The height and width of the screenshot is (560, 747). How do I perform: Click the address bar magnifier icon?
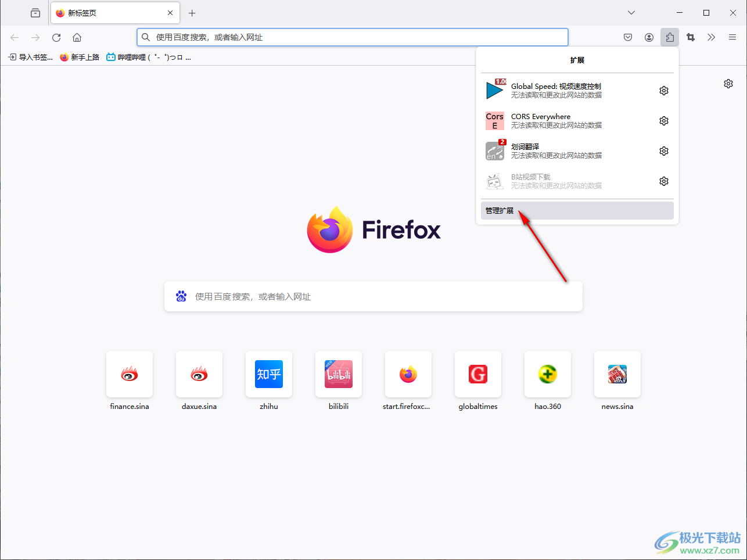coord(146,37)
